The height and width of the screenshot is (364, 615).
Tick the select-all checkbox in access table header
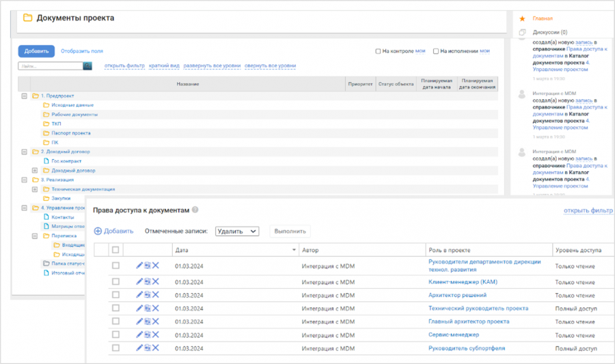[115, 249]
